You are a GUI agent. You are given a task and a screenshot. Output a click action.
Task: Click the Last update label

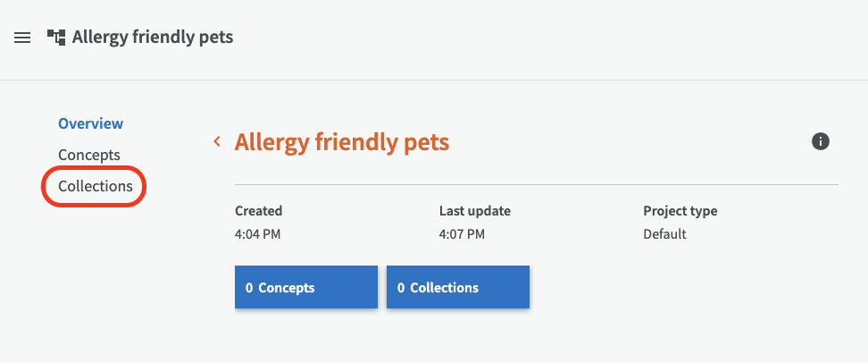tap(475, 211)
